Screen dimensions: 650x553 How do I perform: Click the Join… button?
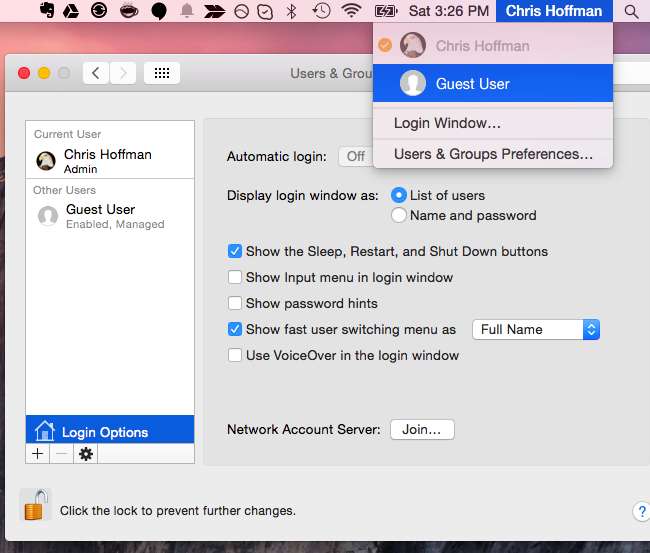[421, 429]
